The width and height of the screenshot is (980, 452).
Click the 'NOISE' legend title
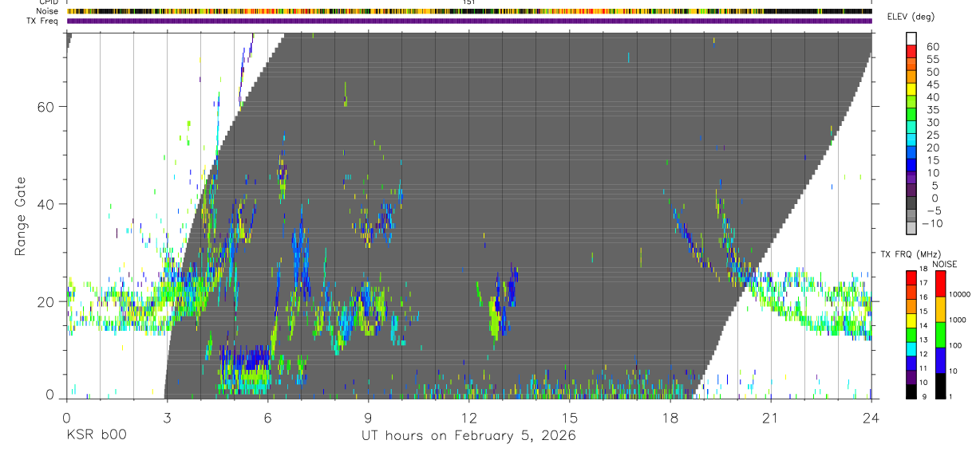point(944,264)
